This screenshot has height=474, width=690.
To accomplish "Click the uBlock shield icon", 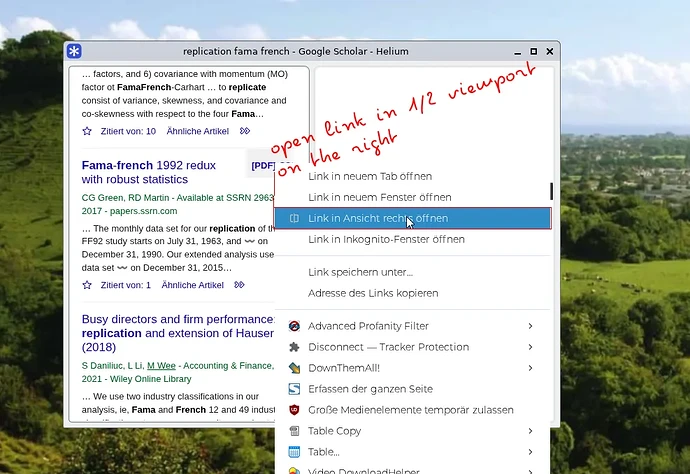I will click(294, 410).
